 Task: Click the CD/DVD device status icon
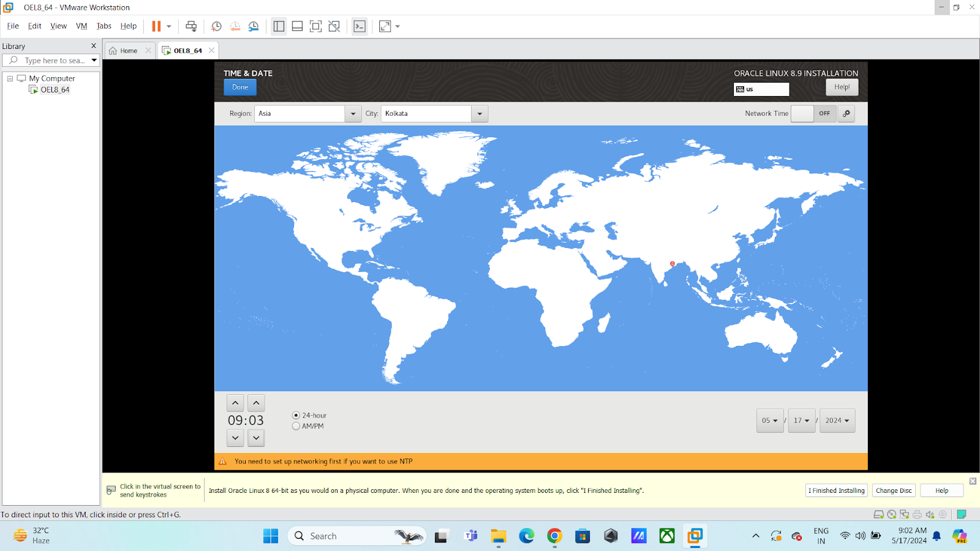[x=892, y=514]
